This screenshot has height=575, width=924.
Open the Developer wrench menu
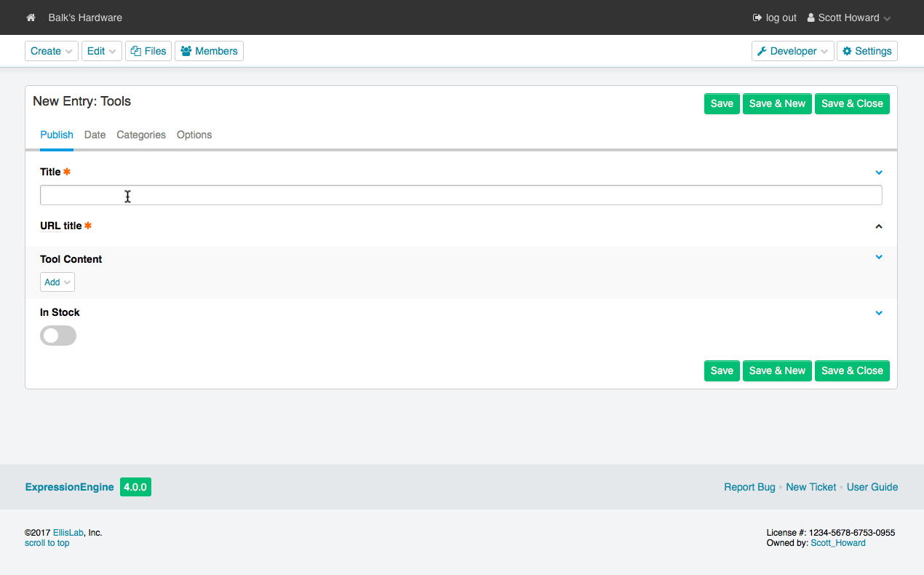(792, 51)
